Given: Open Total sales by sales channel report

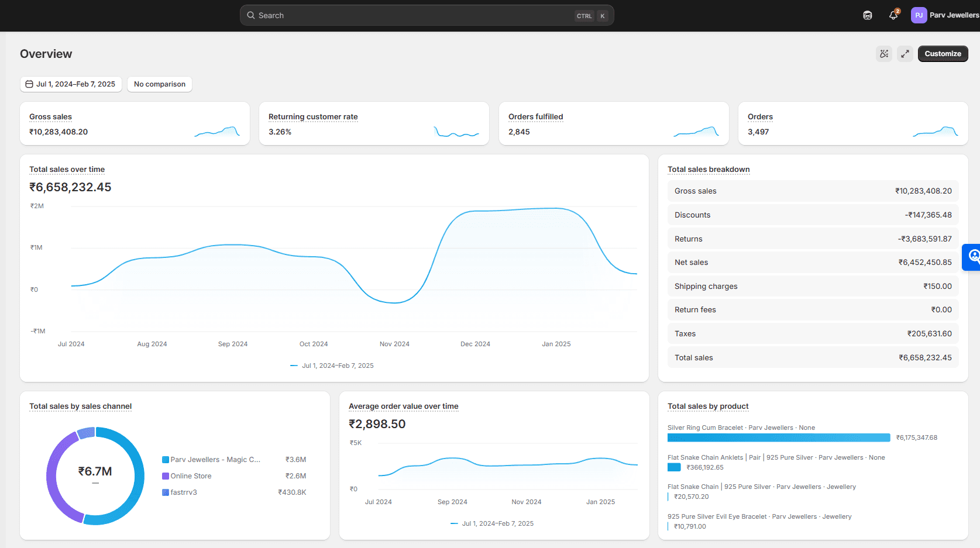Looking at the screenshot, I should [81, 406].
